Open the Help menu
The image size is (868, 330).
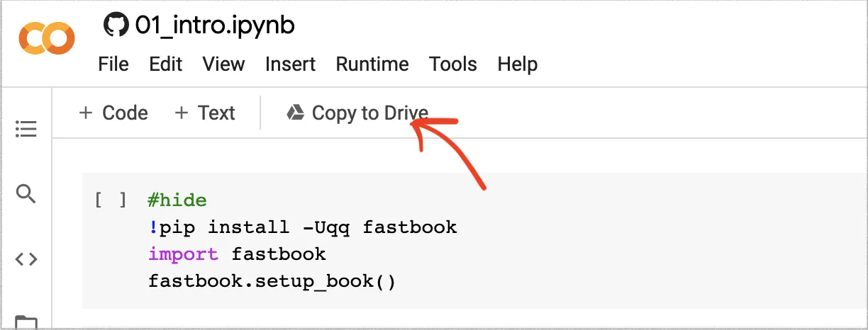pos(518,64)
